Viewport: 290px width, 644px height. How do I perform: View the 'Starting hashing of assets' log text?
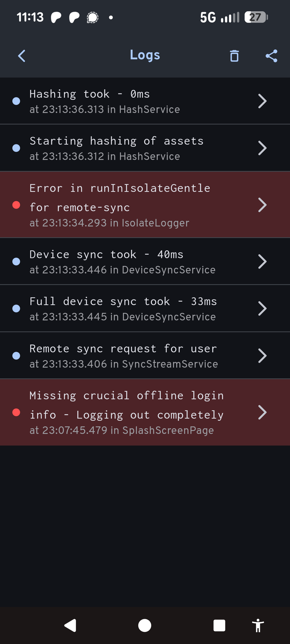pyautogui.click(x=117, y=141)
